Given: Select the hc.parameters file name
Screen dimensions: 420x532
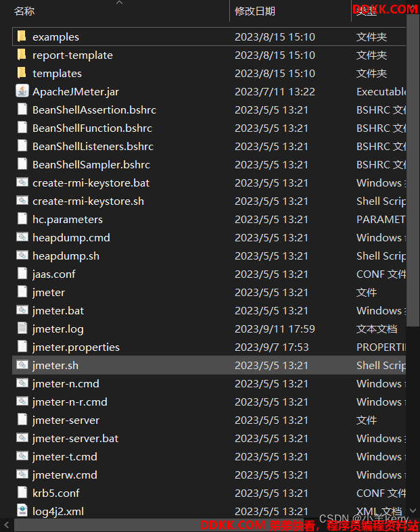Looking at the screenshot, I should coord(68,220).
